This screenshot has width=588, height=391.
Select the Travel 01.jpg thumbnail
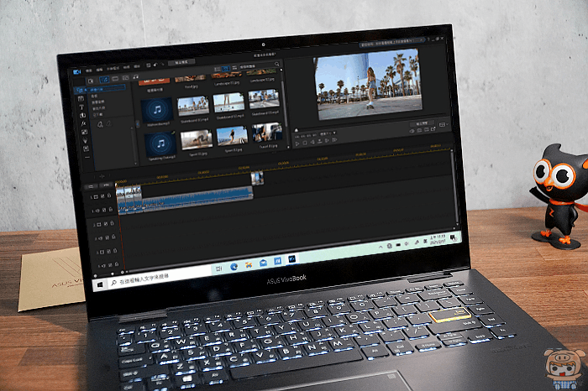click(x=267, y=133)
